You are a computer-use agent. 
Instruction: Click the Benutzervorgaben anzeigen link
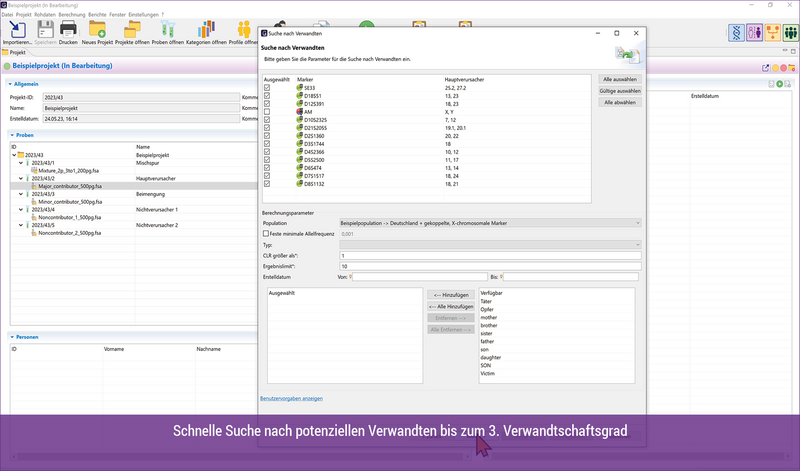coord(290,398)
